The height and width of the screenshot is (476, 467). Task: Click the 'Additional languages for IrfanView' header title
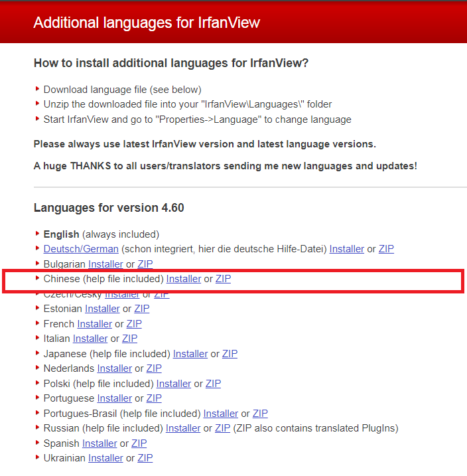tap(147, 23)
